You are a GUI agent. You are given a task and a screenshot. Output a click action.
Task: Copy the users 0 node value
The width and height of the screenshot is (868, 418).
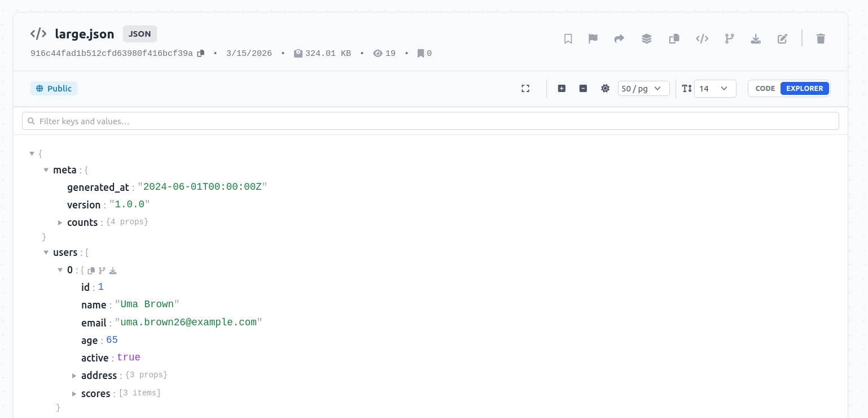coord(91,271)
